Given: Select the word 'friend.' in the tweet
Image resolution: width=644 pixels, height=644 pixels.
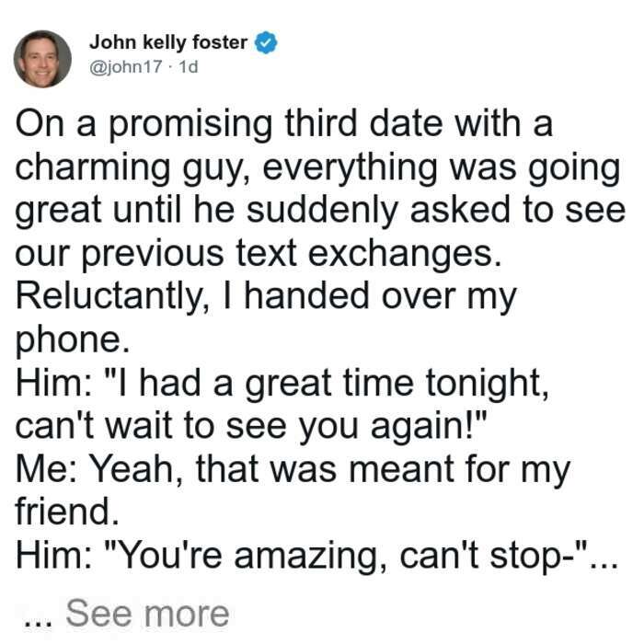Looking at the screenshot, I should (67, 512).
